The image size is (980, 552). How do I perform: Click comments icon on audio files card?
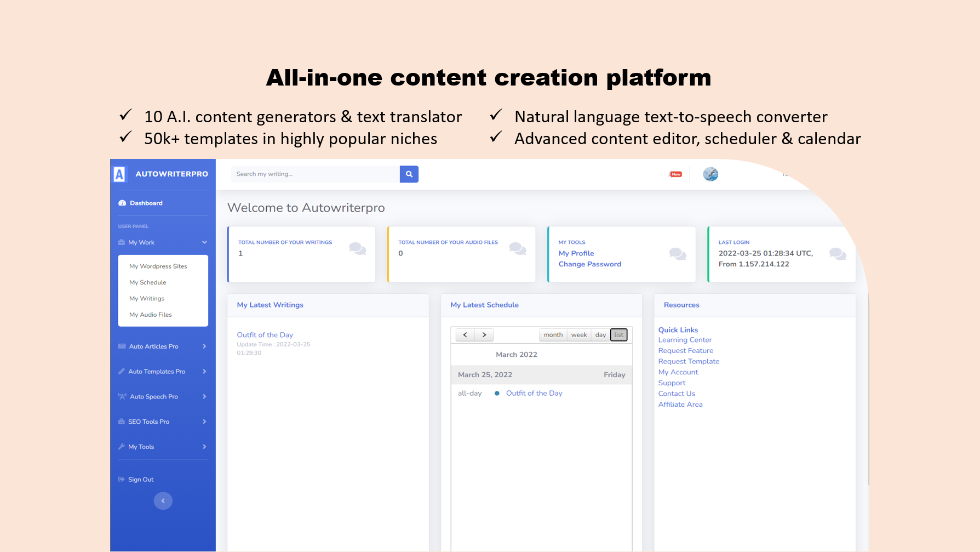pos(518,249)
